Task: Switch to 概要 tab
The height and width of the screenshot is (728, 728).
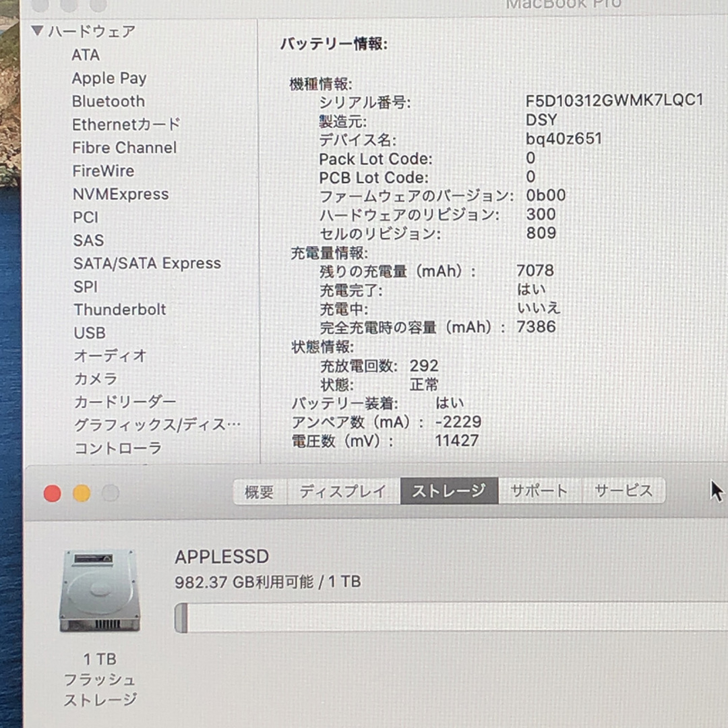Action: tap(260, 491)
